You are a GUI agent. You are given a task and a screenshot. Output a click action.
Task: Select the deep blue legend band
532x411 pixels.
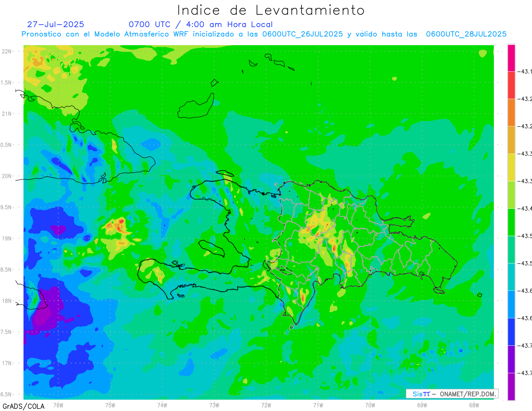pyautogui.click(x=511, y=332)
